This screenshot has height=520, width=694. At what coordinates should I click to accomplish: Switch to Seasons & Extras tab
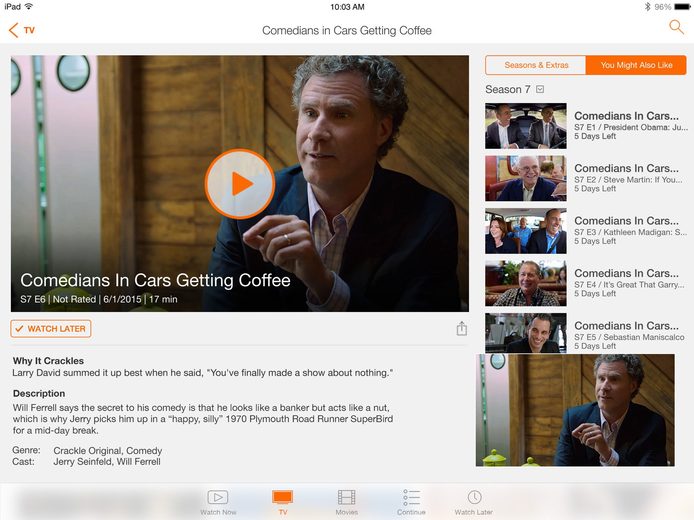click(536, 65)
